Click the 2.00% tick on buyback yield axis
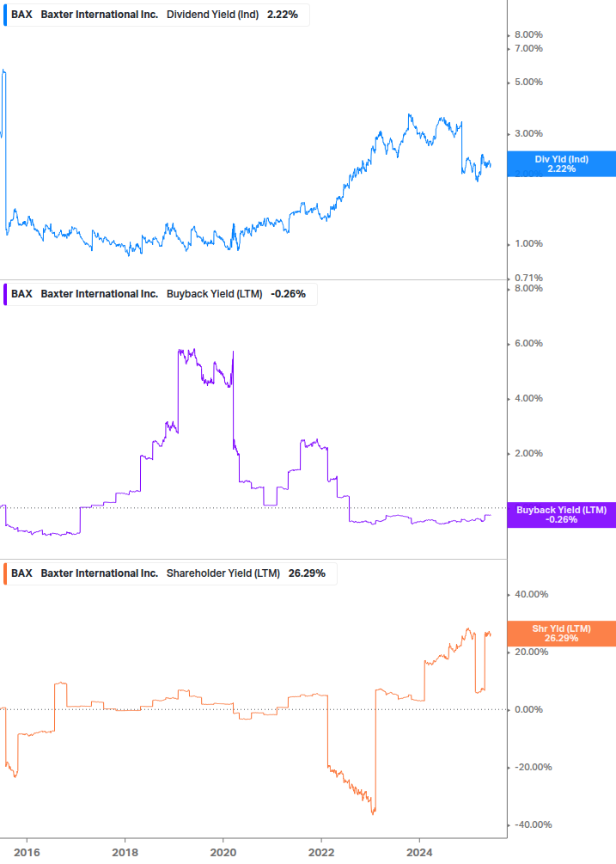 click(528, 453)
